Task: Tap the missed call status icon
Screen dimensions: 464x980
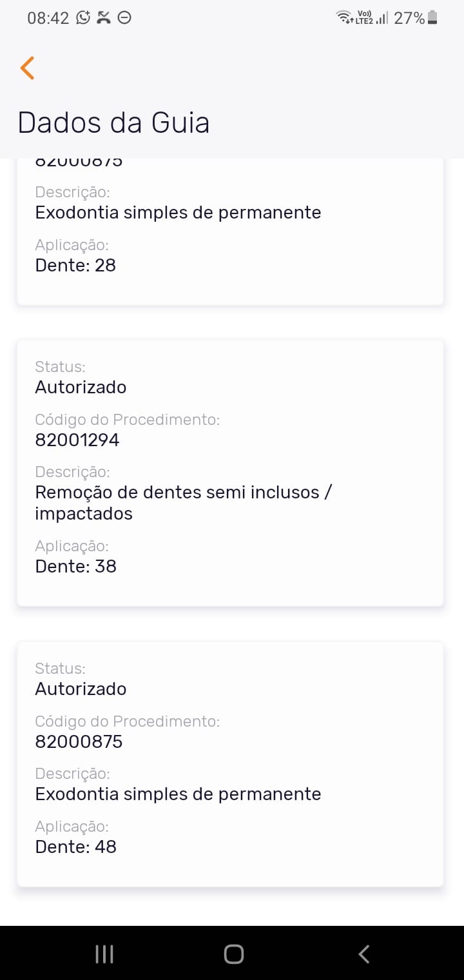Action: click(x=104, y=18)
